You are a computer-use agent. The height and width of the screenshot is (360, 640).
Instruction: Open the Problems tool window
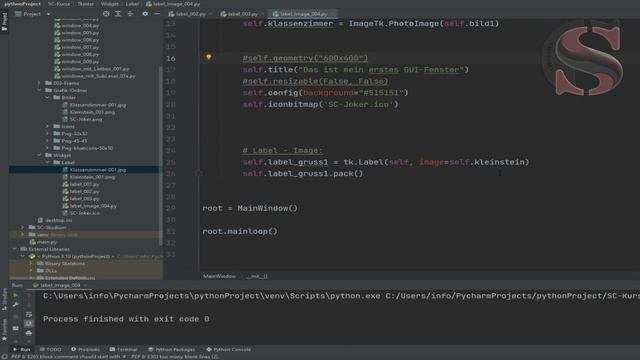tap(85, 349)
